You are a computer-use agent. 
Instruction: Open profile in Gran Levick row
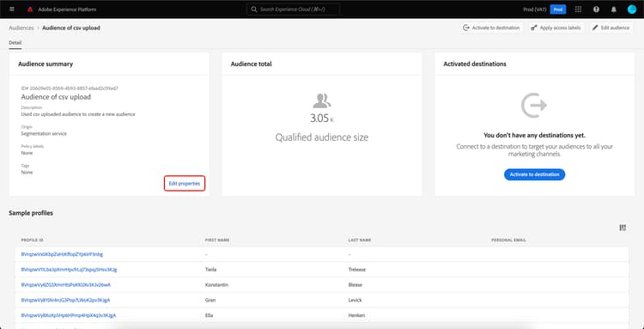[x=65, y=300]
